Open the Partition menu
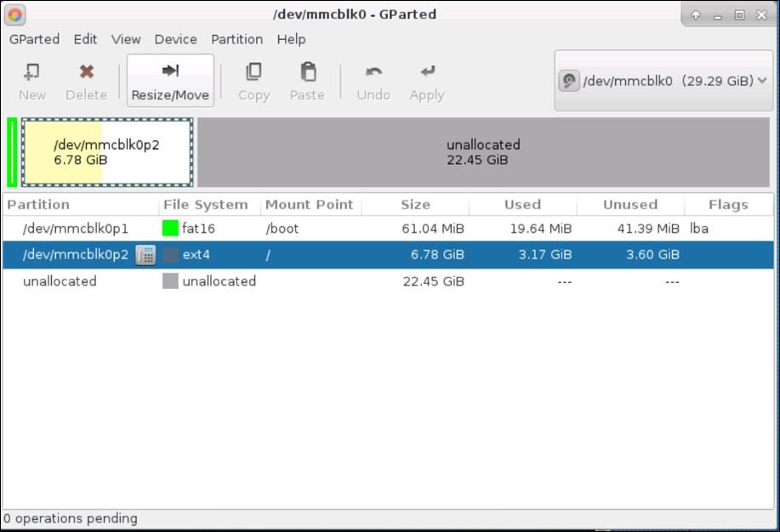Image resolution: width=780 pixels, height=532 pixels. point(236,39)
